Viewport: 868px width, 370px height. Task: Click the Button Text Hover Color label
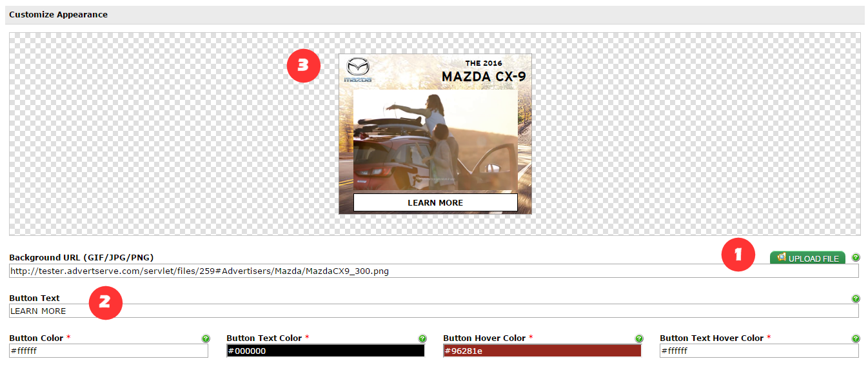point(712,338)
